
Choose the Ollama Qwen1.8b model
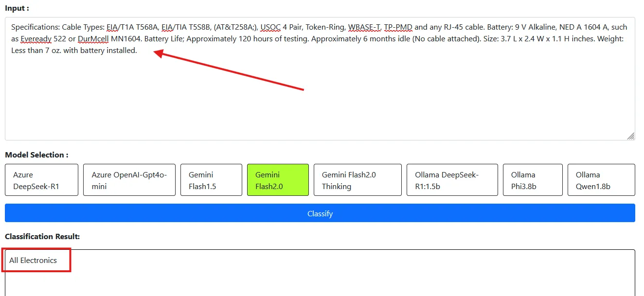pyautogui.click(x=601, y=179)
